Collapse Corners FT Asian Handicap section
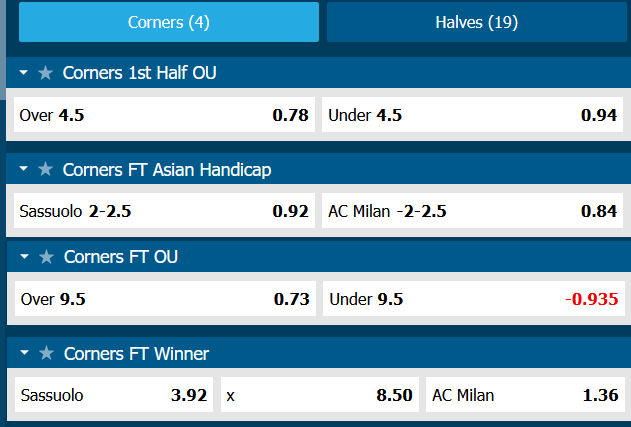631x427 pixels. click(x=24, y=170)
